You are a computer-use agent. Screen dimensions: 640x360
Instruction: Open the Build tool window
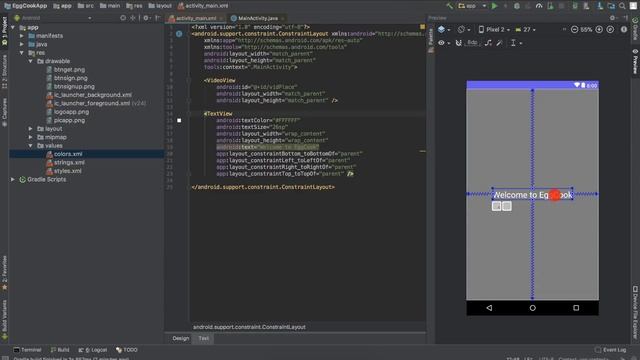(x=60, y=350)
